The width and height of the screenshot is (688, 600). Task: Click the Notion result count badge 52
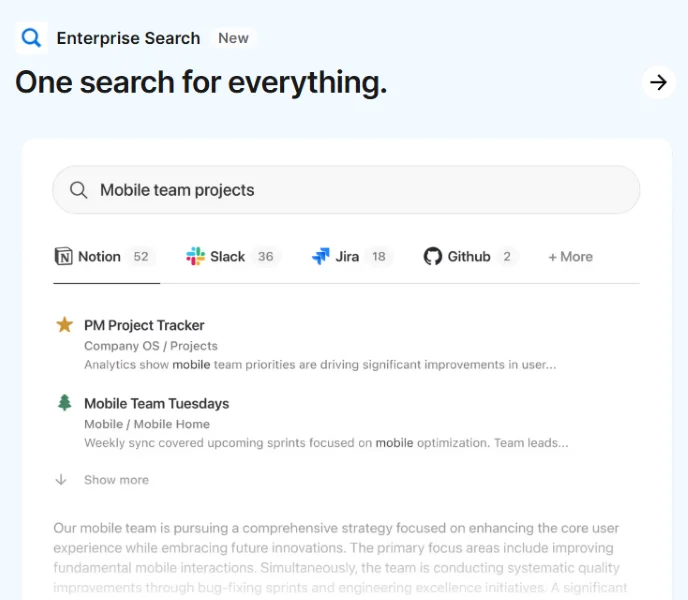point(141,256)
